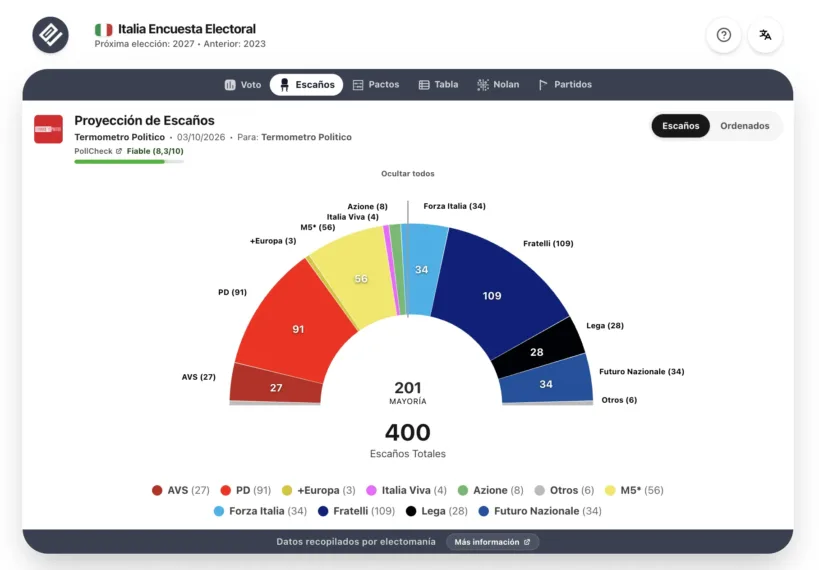Switch to the Nolan tab
The height and width of the screenshot is (570, 819).
(498, 85)
